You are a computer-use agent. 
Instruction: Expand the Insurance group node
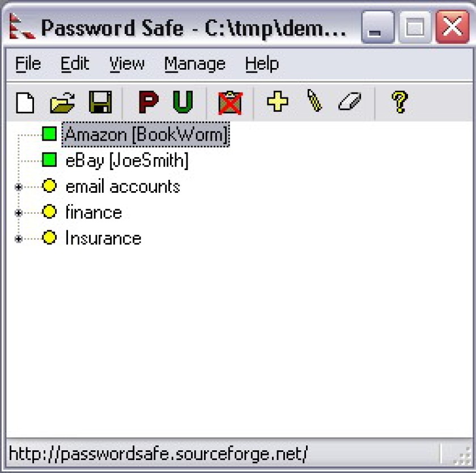click(19, 239)
